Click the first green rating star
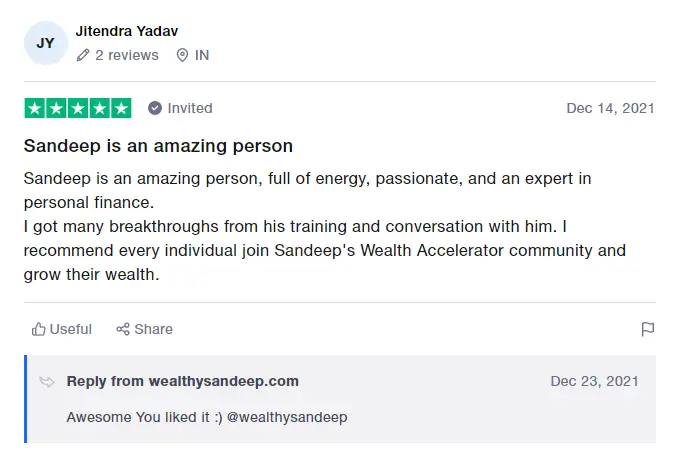The image size is (677, 466). coord(35,108)
